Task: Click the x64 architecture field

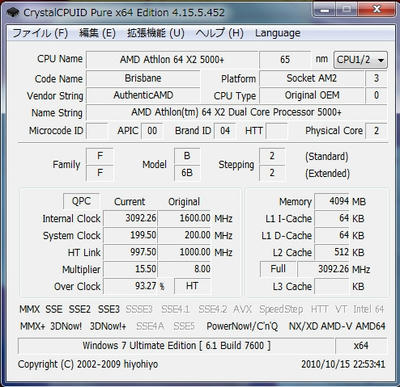Action: pos(361,346)
